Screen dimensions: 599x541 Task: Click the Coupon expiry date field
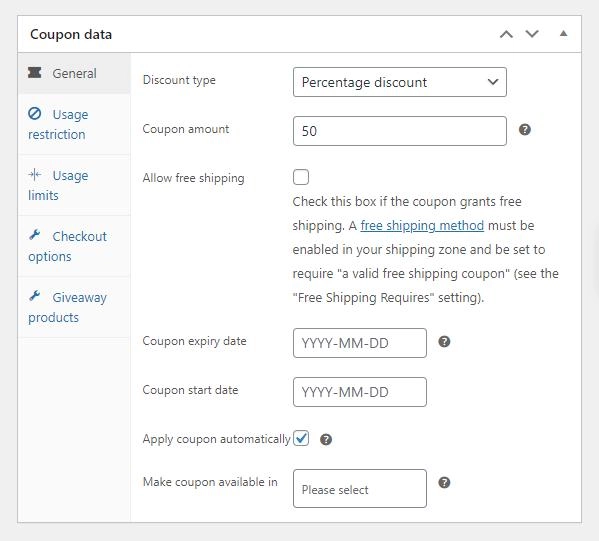359,343
